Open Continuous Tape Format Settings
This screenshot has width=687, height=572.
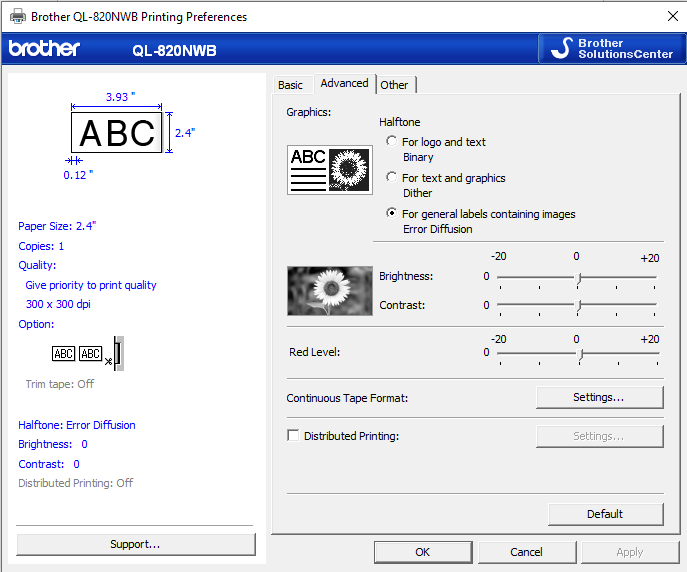[599, 397]
